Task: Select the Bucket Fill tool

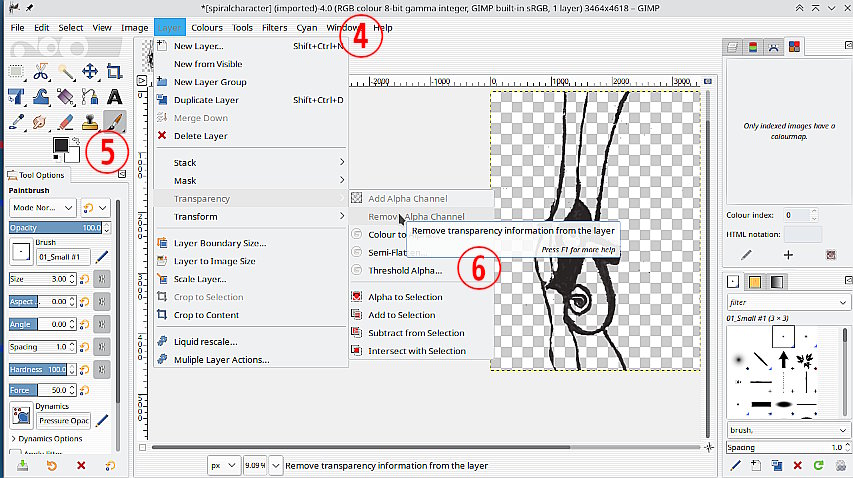Action: pos(65,97)
